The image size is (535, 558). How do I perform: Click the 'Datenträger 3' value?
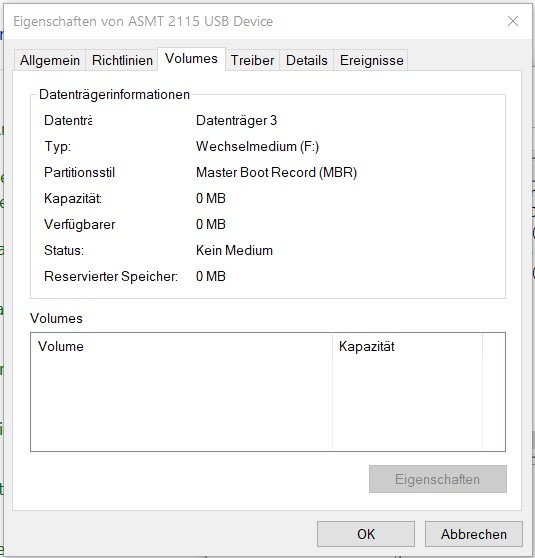(x=236, y=121)
